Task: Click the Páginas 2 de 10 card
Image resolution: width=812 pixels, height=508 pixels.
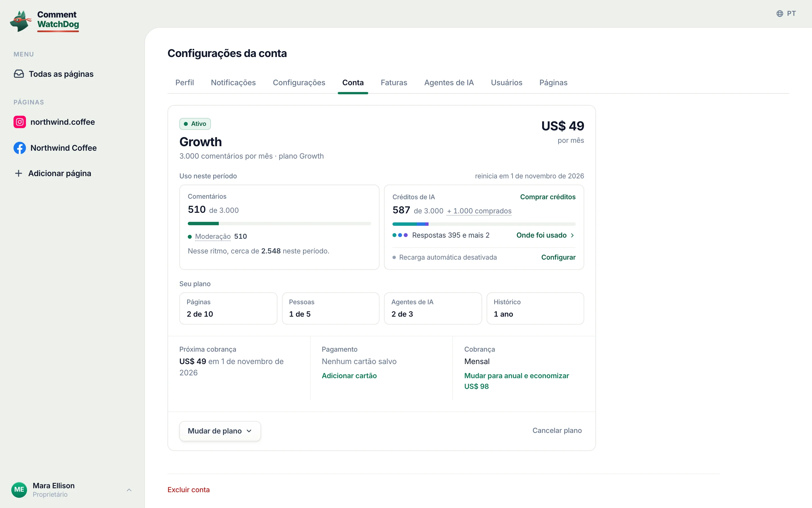Action: [228, 308]
